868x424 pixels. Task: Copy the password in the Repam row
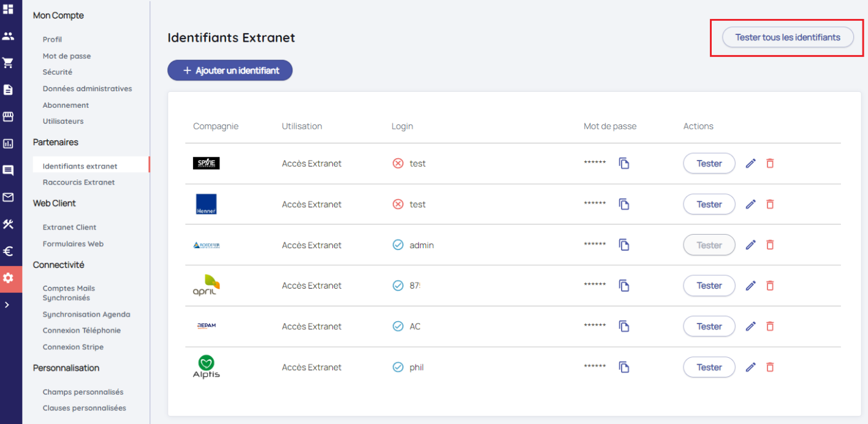(x=624, y=327)
